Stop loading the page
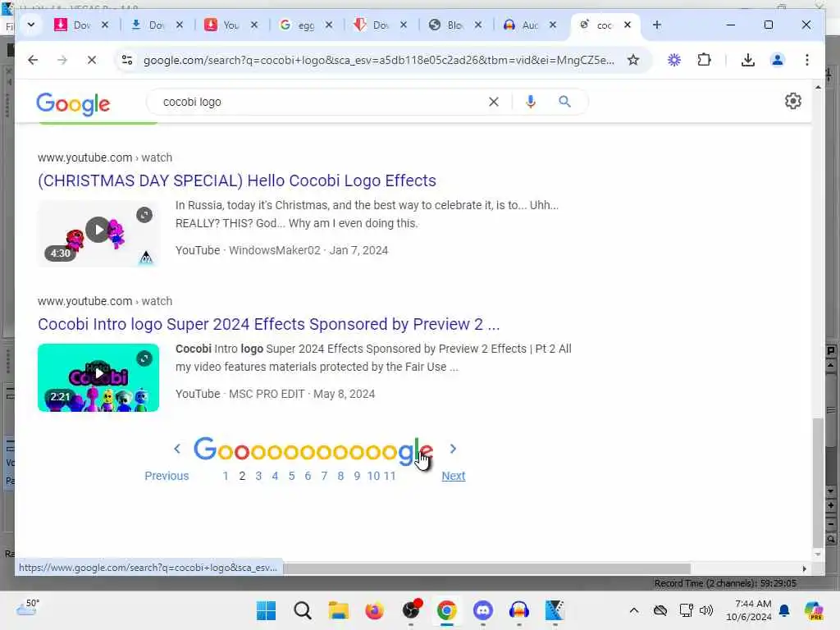This screenshot has width=840, height=630. point(92,60)
